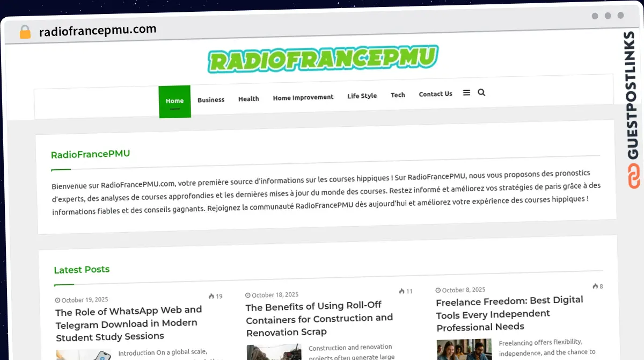Navigate to the Life Style section
Viewport: 644px width, 360px height.
[x=362, y=96]
